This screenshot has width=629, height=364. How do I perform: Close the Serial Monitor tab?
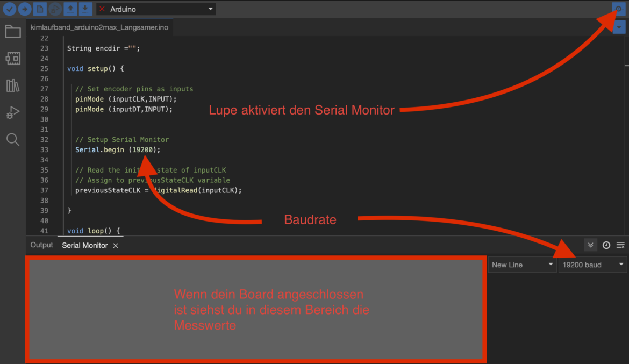pyautogui.click(x=115, y=245)
